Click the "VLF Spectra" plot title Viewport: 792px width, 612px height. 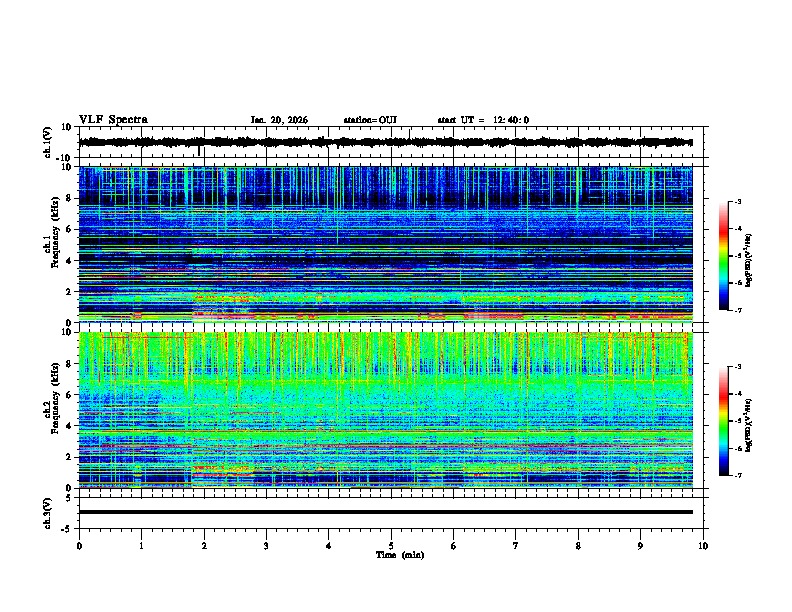[113, 120]
